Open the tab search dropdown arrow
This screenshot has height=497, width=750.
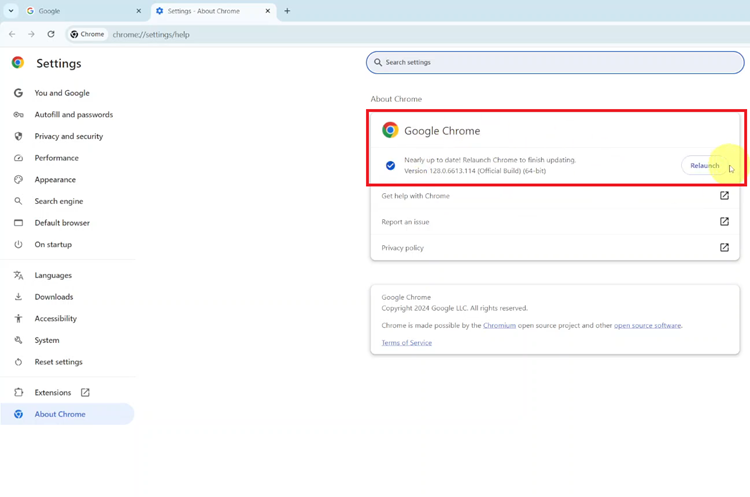[x=11, y=11]
